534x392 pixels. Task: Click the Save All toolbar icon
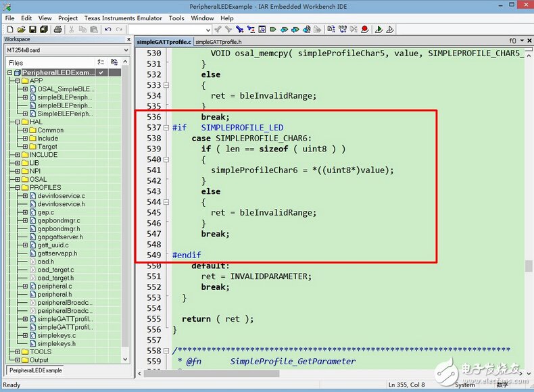(44, 29)
